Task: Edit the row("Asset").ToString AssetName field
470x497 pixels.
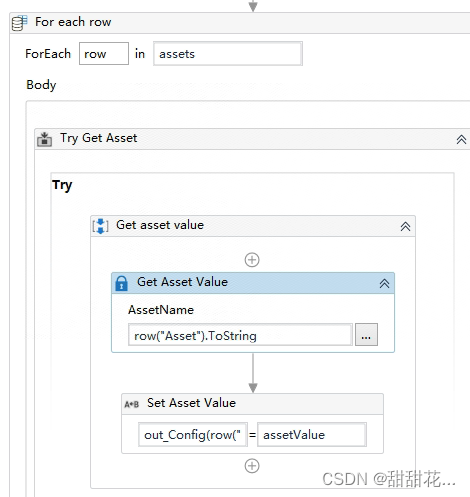Action: point(240,334)
